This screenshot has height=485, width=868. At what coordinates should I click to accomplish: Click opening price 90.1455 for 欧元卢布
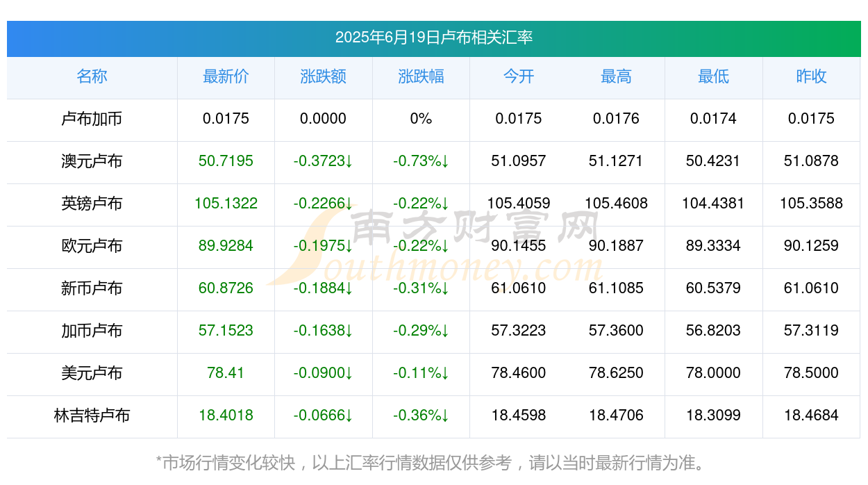pyautogui.click(x=519, y=246)
